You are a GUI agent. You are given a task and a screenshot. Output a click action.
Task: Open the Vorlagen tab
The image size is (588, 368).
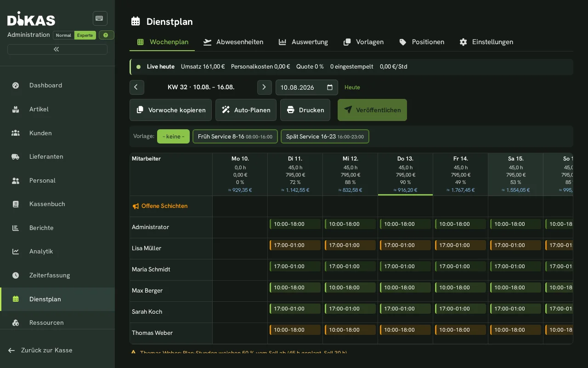click(363, 42)
